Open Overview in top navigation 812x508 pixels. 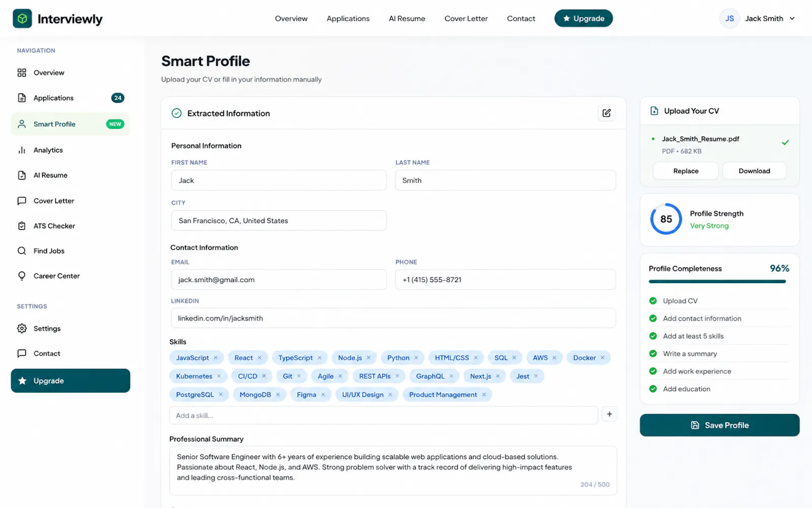(x=291, y=19)
